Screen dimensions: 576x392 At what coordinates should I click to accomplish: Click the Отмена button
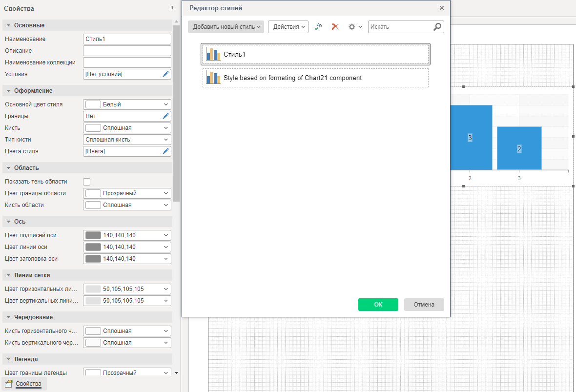(x=424, y=305)
